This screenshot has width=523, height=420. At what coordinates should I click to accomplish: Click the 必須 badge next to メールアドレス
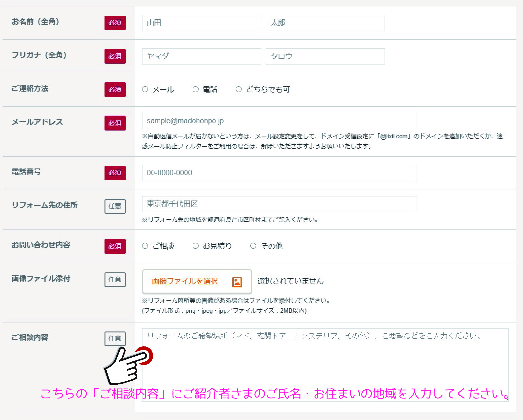[x=115, y=123]
